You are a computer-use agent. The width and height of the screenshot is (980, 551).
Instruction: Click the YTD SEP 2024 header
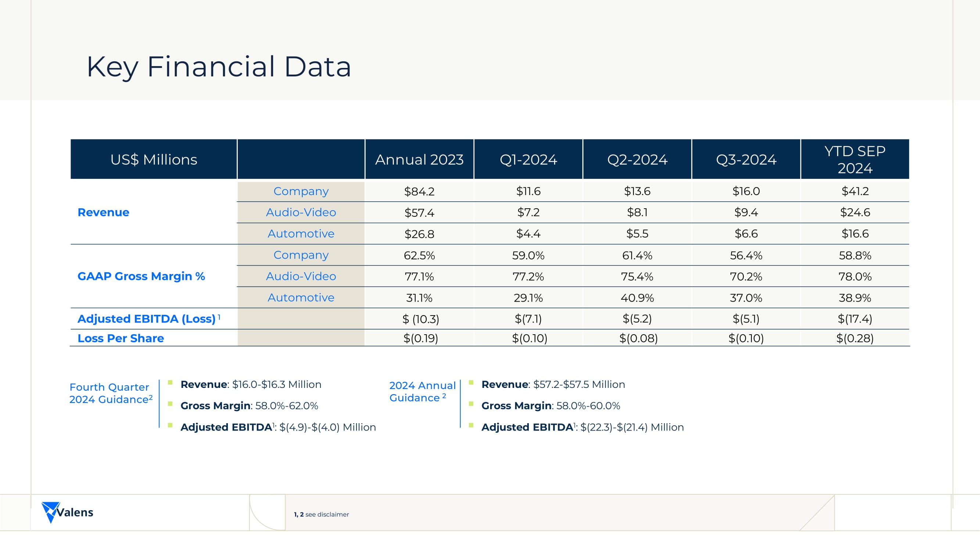pos(855,159)
